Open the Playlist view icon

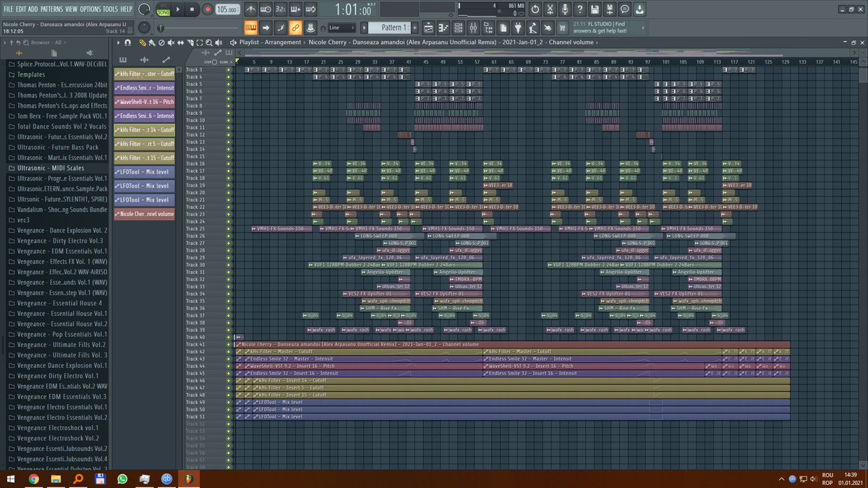[427, 28]
